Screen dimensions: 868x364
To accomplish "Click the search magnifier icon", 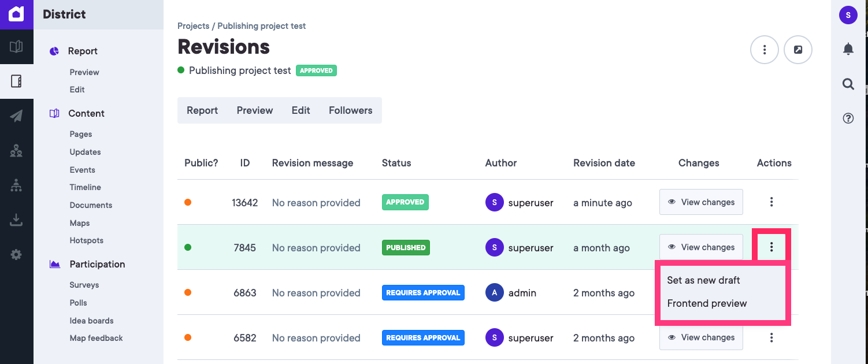I will point(848,84).
